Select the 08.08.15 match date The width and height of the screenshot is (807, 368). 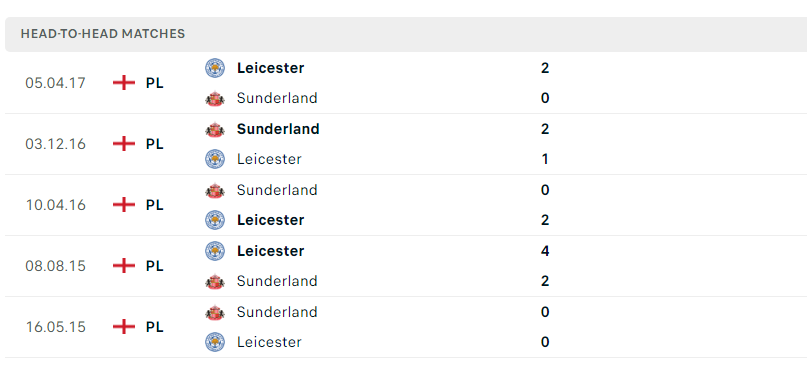(x=56, y=266)
